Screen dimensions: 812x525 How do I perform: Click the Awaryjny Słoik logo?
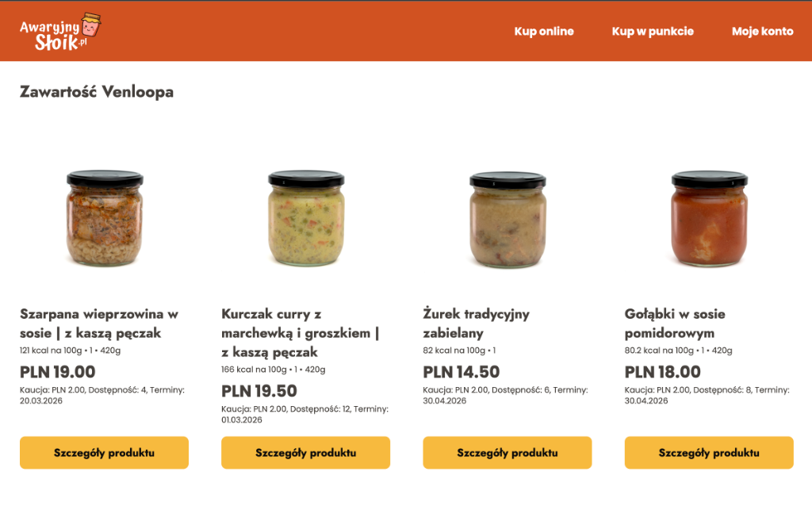pos(61,32)
